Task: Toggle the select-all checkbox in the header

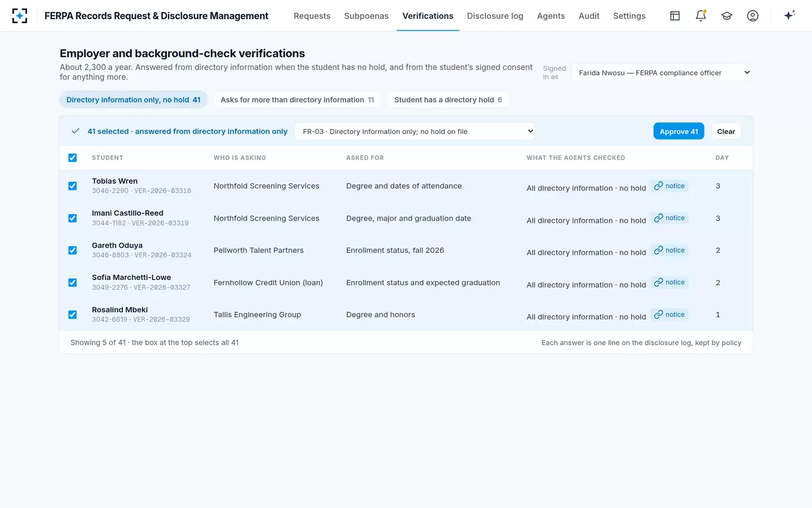Action: (73, 158)
